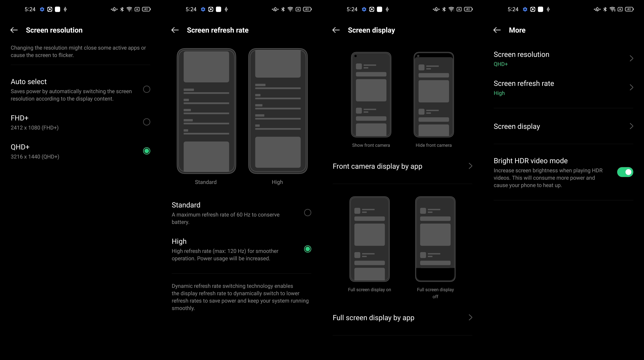Go back from the Screen display page

pyautogui.click(x=336, y=30)
